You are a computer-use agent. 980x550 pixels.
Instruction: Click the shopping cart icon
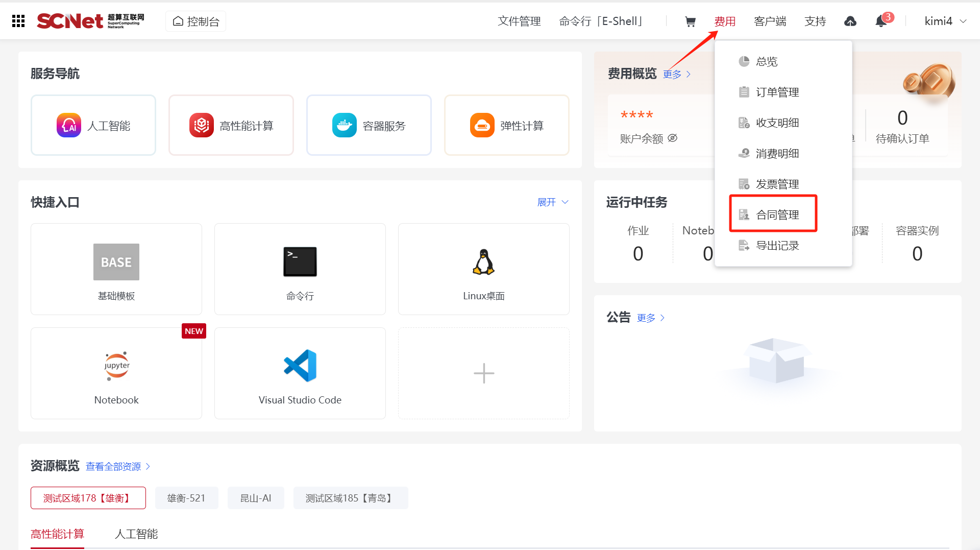tap(690, 21)
